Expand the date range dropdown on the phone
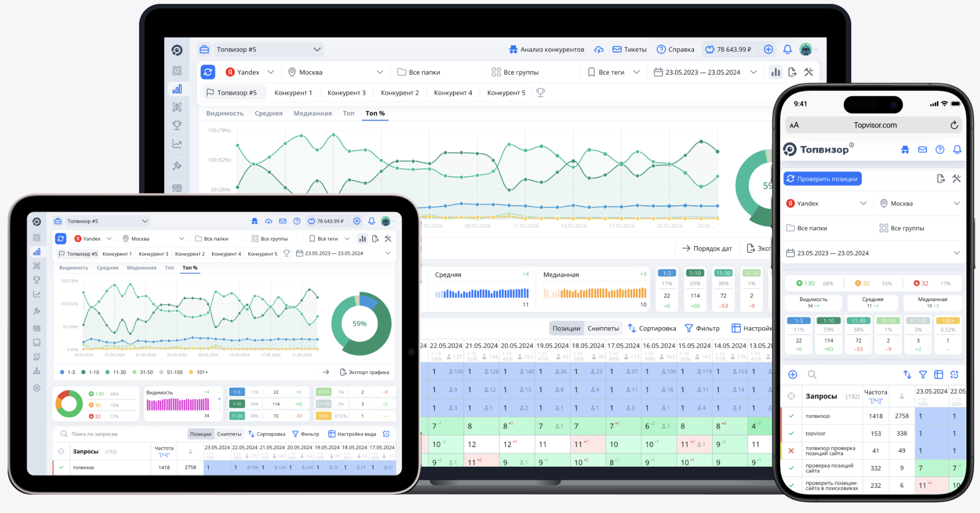 click(x=873, y=253)
